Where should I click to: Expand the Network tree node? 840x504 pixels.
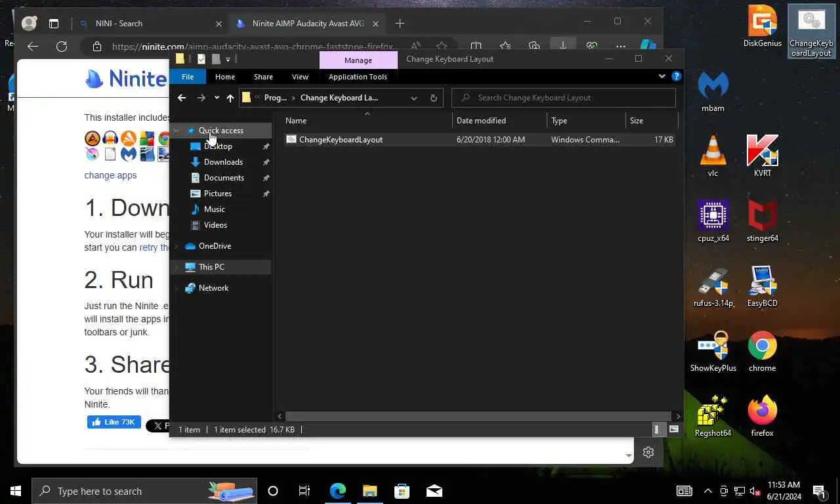[x=176, y=288]
